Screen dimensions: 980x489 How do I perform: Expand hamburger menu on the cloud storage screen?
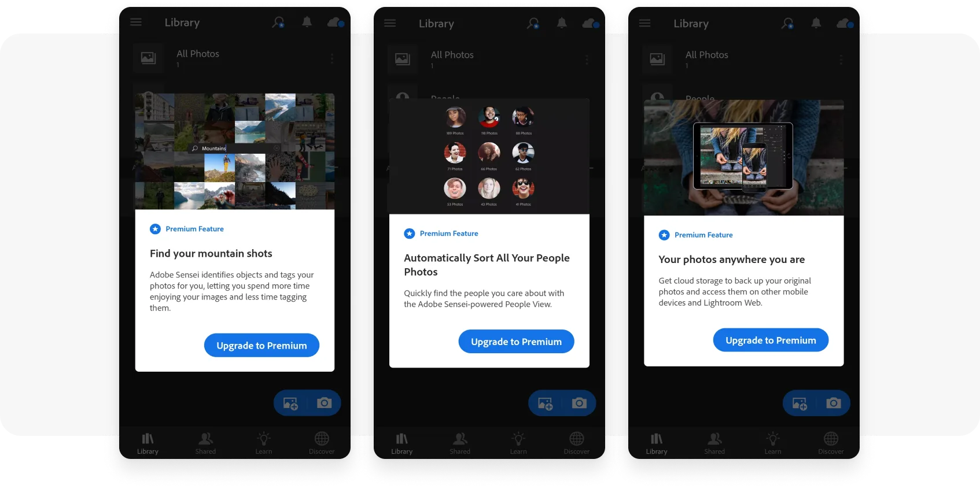[x=645, y=24]
